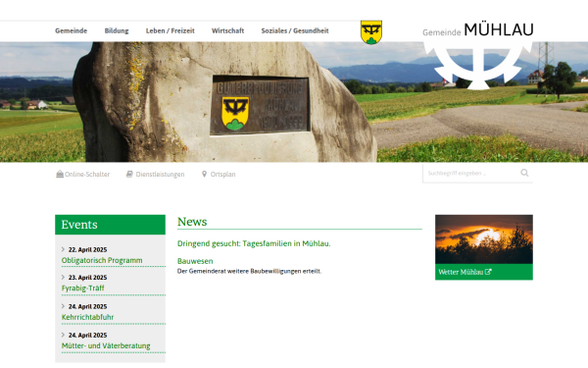
Task: Click the sunset weather thumbnail
Action: click(x=484, y=239)
